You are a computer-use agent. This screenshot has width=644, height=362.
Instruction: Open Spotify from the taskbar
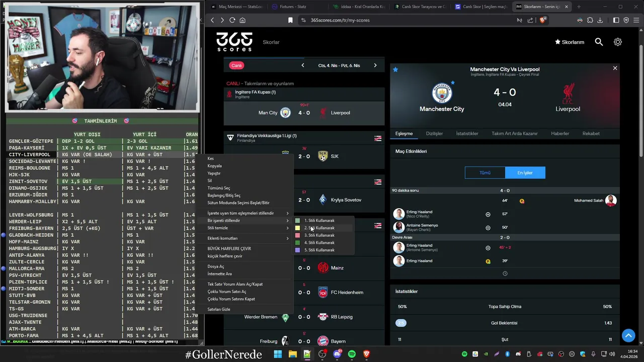click(352, 354)
